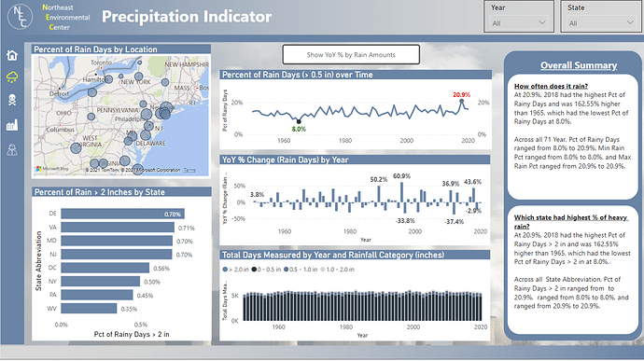
Task: Open the State dropdown filter
Action: pyautogui.click(x=601, y=23)
